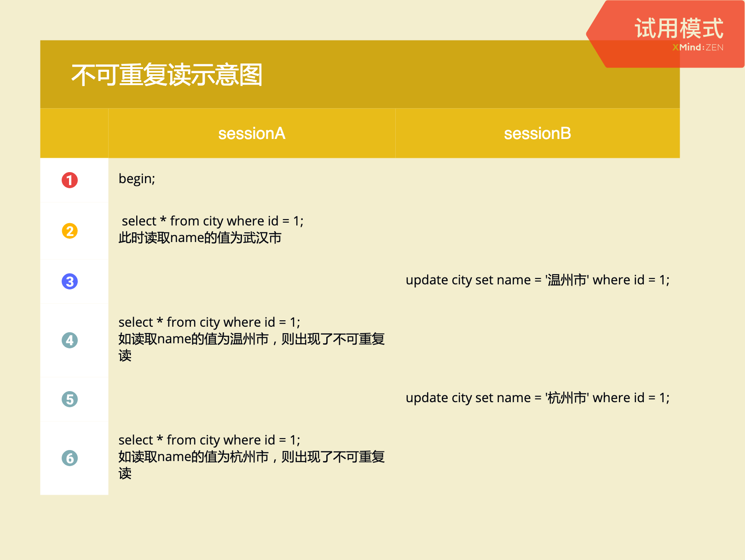Select the step 4 select query text
Image resolution: width=745 pixels, height=560 pixels.
(210, 322)
